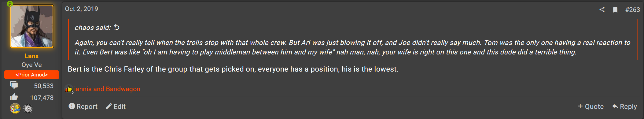The image size is (644, 119).
Task: Reply to Lanx's post
Action: (x=624, y=106)
